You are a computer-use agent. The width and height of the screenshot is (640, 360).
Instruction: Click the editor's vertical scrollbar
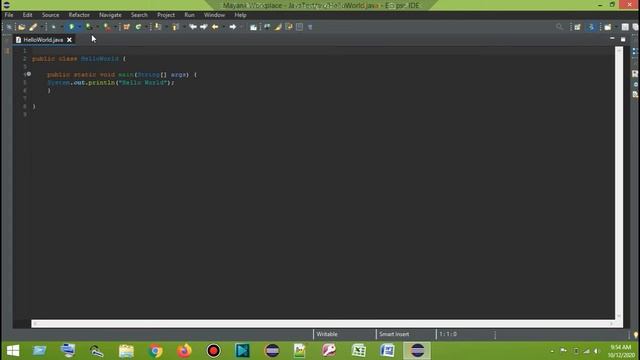(x=619, y=182)
